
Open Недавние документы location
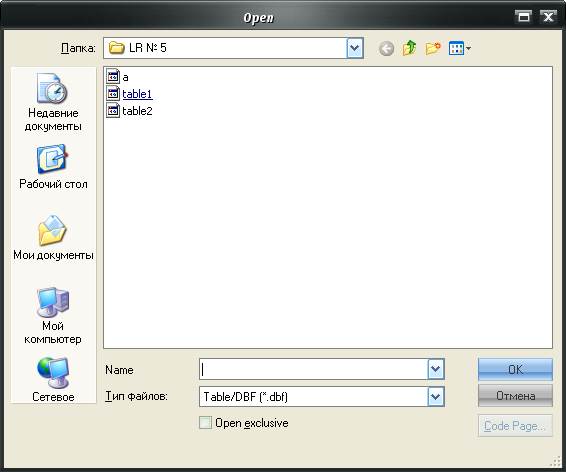[x=53, y=102]
